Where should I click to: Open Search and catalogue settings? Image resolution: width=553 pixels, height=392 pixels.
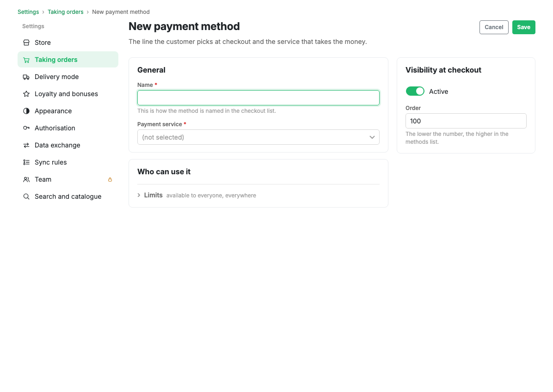pos(68,197)
